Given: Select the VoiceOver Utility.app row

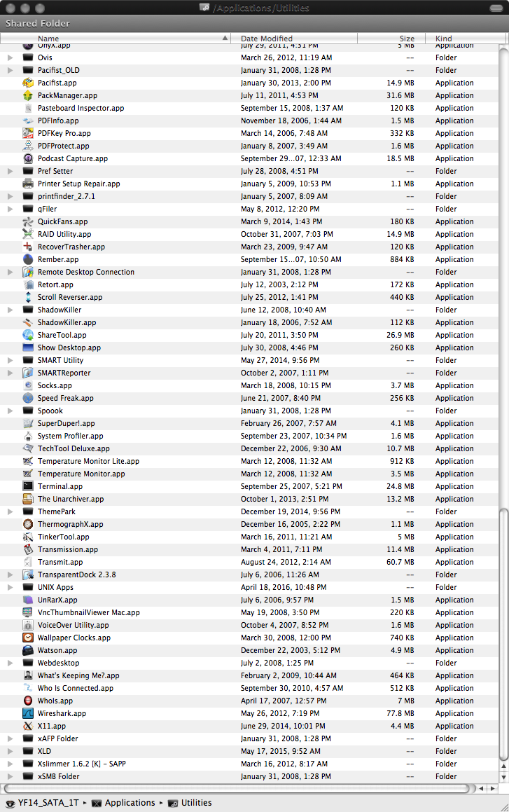Looking at the screenshot, I should point(249,625).
